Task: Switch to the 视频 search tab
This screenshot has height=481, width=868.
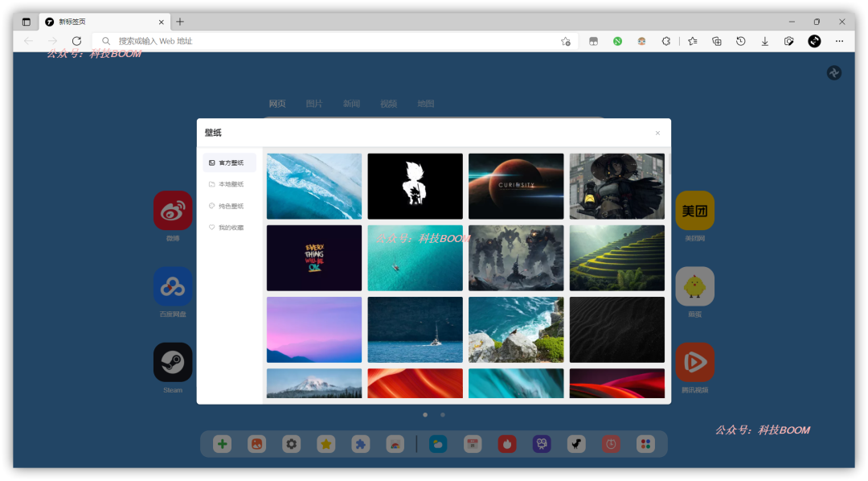Action: click(x=389, y=104)
